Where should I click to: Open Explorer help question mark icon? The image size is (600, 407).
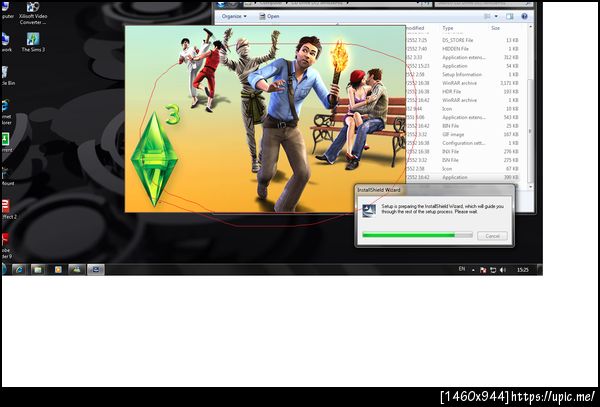click(525, 16)
